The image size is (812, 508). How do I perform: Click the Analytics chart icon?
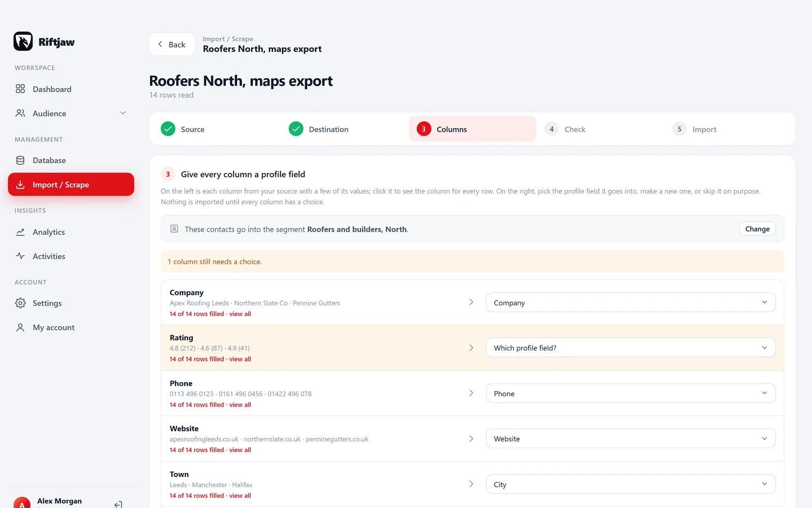20,232
